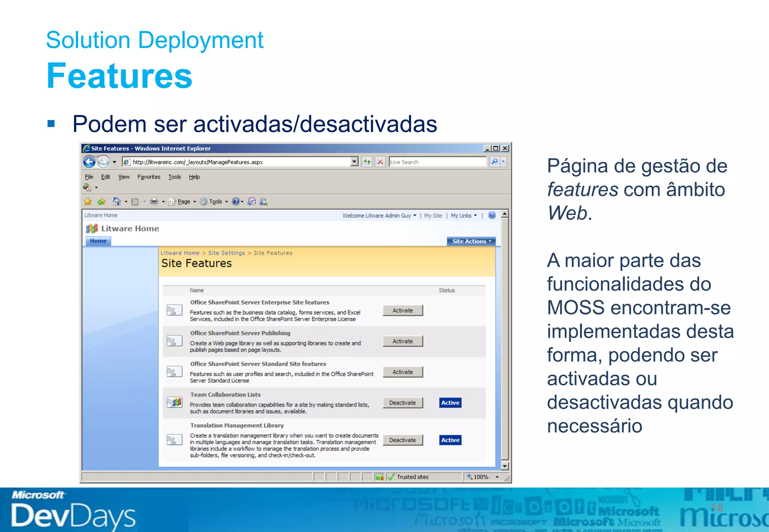
Task: Click the PDF converter toolbar icon
Action: [87, 187]
